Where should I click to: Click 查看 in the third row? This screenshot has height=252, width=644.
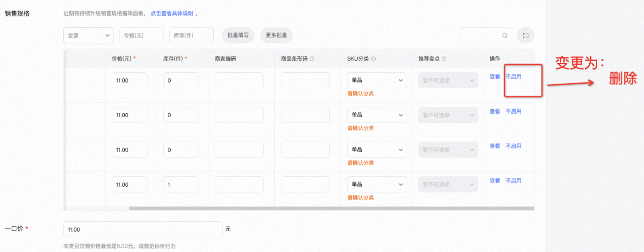coord(495,146)
